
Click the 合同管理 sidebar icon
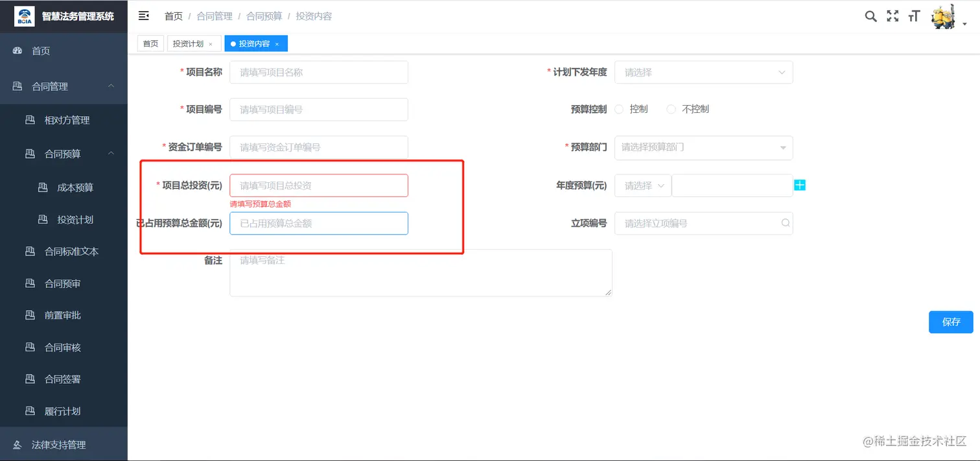coord(17,86)
